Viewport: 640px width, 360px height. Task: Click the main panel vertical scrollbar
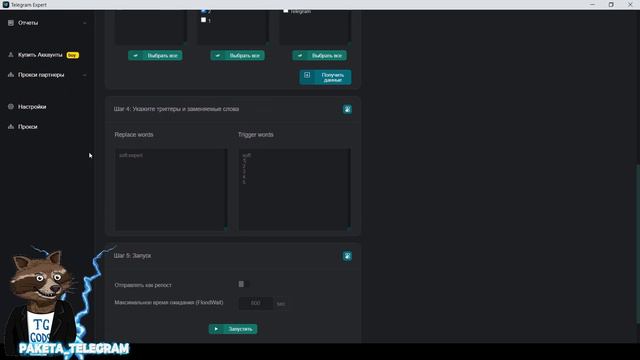(x=638, y=244)
